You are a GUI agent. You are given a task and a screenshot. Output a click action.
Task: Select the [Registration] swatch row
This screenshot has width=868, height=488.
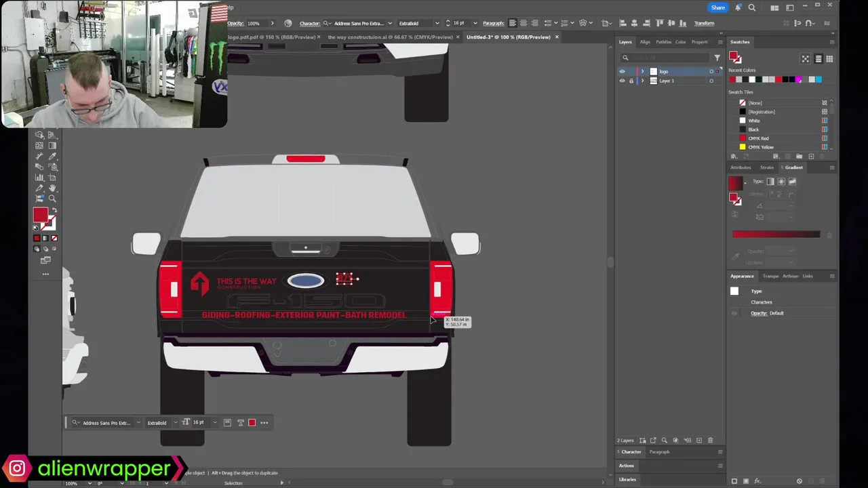[781, 112]
